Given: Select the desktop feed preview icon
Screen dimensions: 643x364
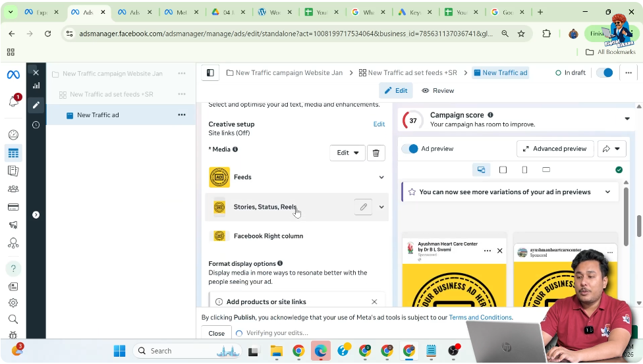Looking at the screenshot, I should pyautogui.click(x=481, y=170).
